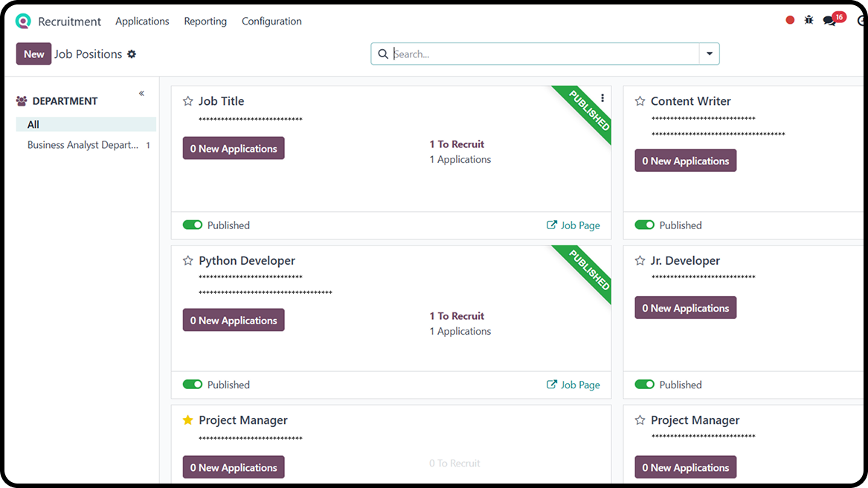
Task: Favorite the Content Writer job position
Action: point(640,101)
